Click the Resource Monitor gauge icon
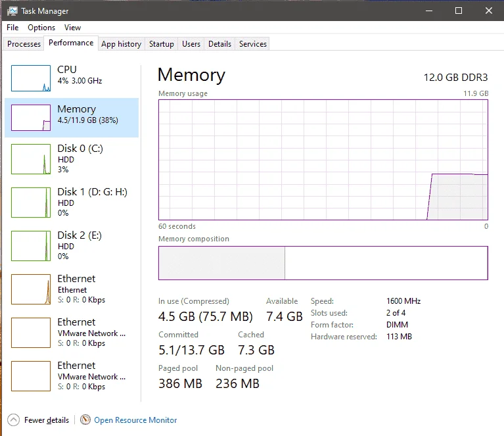 (x=85, y=420)
